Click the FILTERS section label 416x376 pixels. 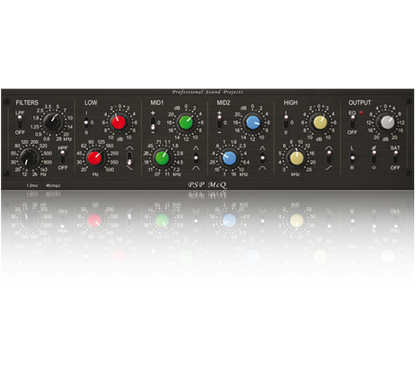point(27,103)
